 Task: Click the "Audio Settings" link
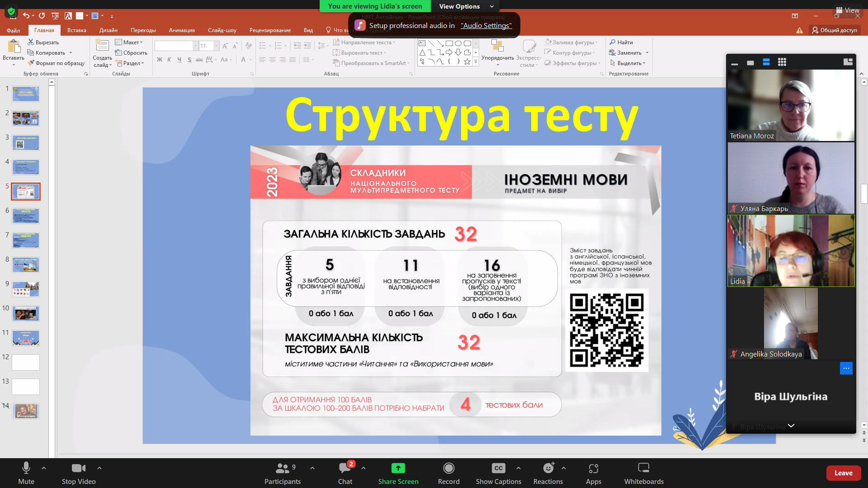point(486,25)
